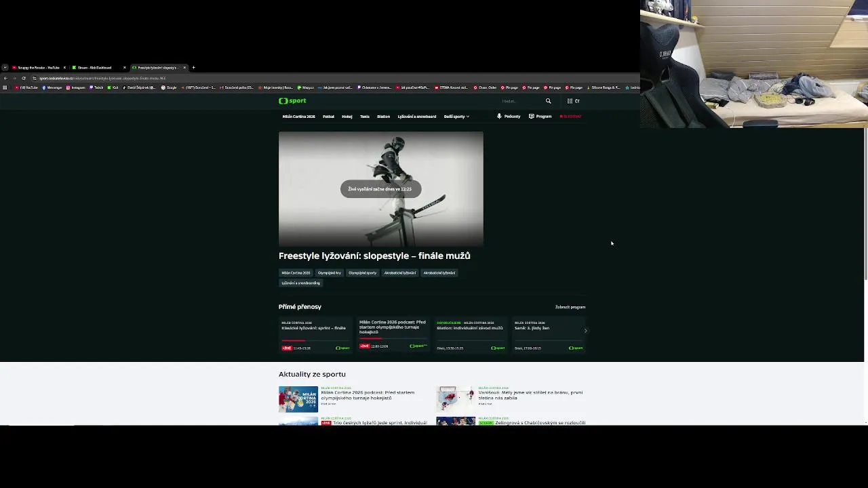The image size is (868, 488).
Task: Open the Biatlon section
Action: click(x=383, y=117)
